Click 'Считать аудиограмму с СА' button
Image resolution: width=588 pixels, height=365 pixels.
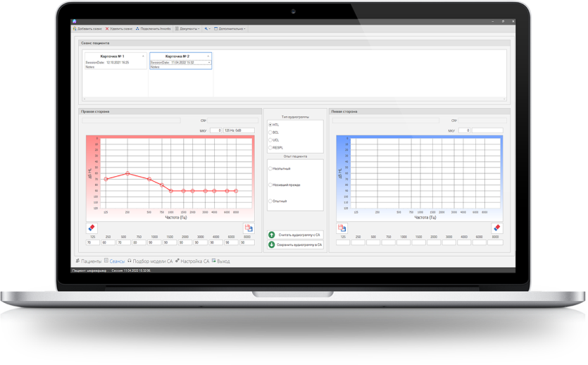(x=294, y=235)
